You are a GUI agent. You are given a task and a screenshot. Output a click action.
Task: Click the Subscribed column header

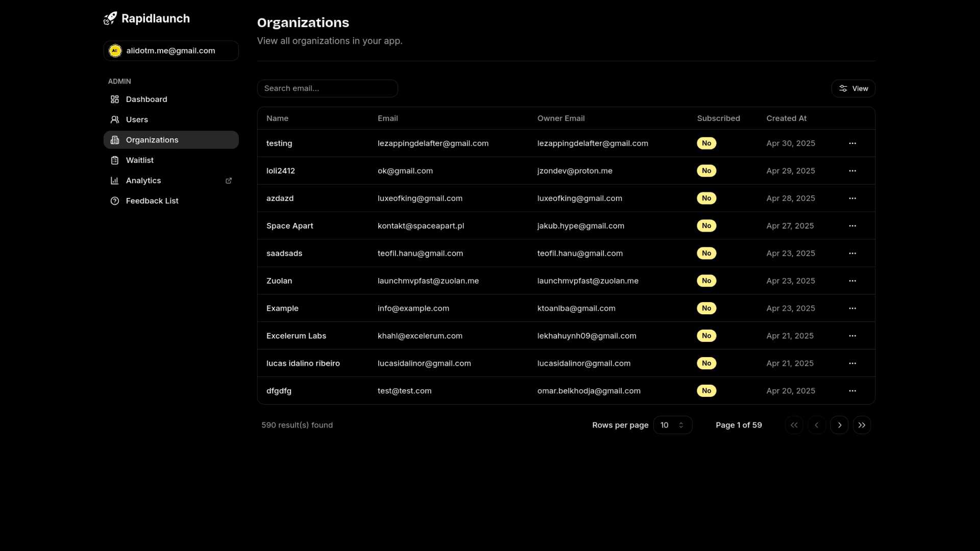pyautogui.click(x=718, y=118)
